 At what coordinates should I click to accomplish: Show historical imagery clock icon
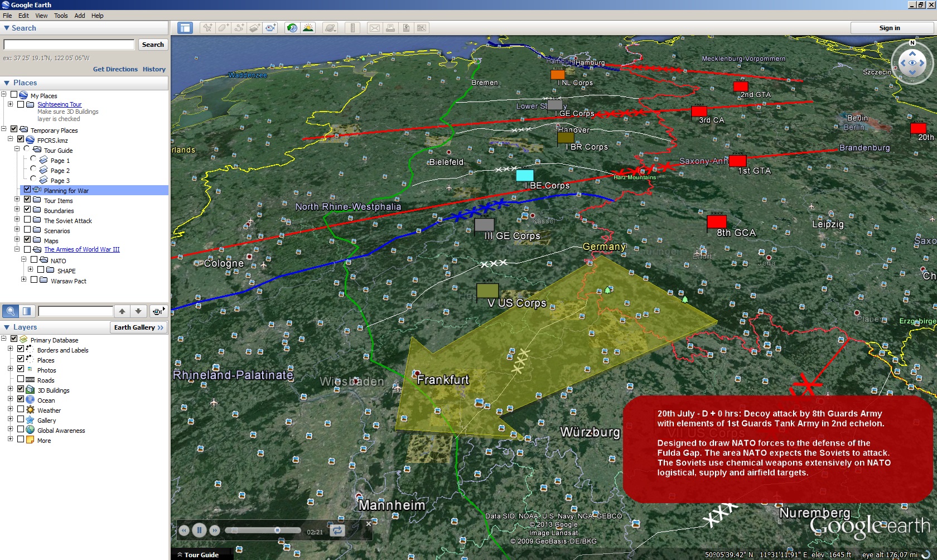[x=292, y=28]
